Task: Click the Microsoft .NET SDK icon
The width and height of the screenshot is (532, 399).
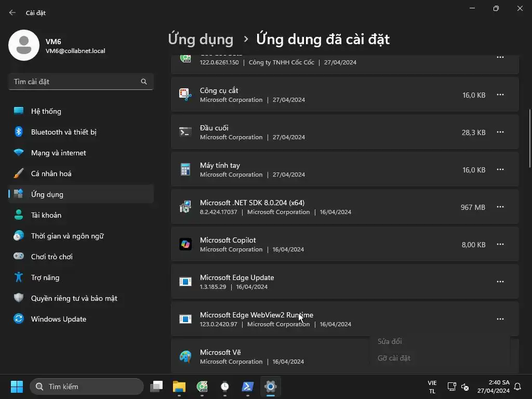Action: coord(185,207)
